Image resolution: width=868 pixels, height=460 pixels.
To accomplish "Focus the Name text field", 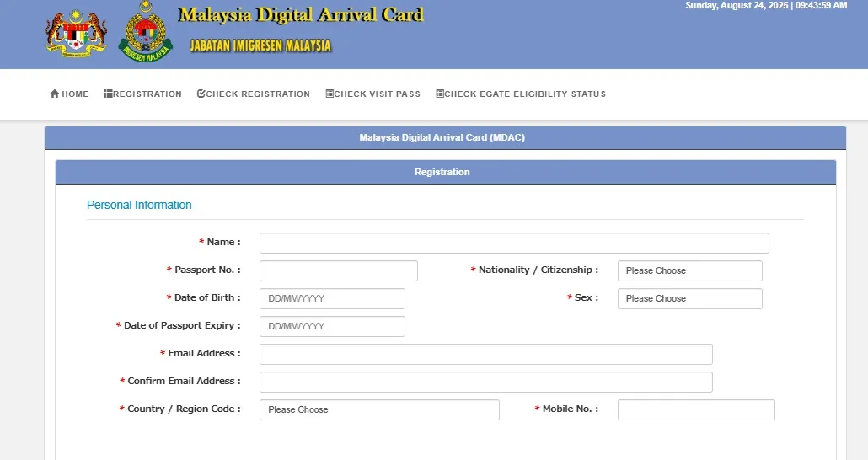I will [x=514, y=243].
